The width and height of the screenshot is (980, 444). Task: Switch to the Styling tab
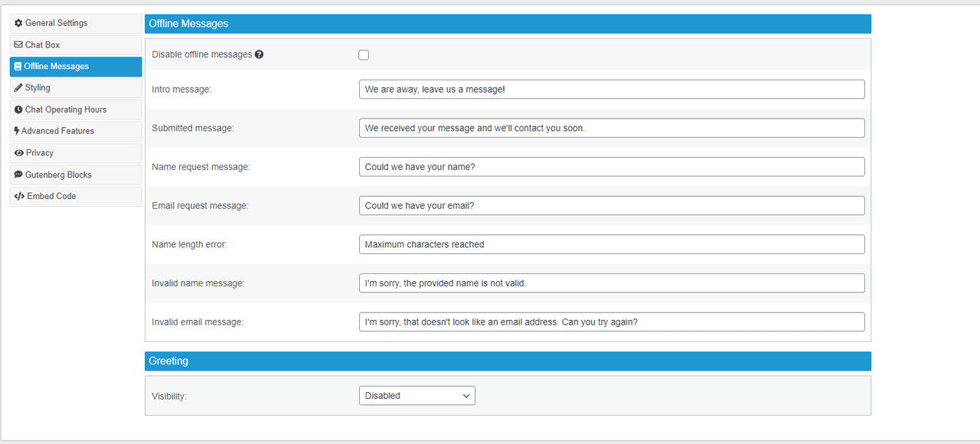coord(76,88)
